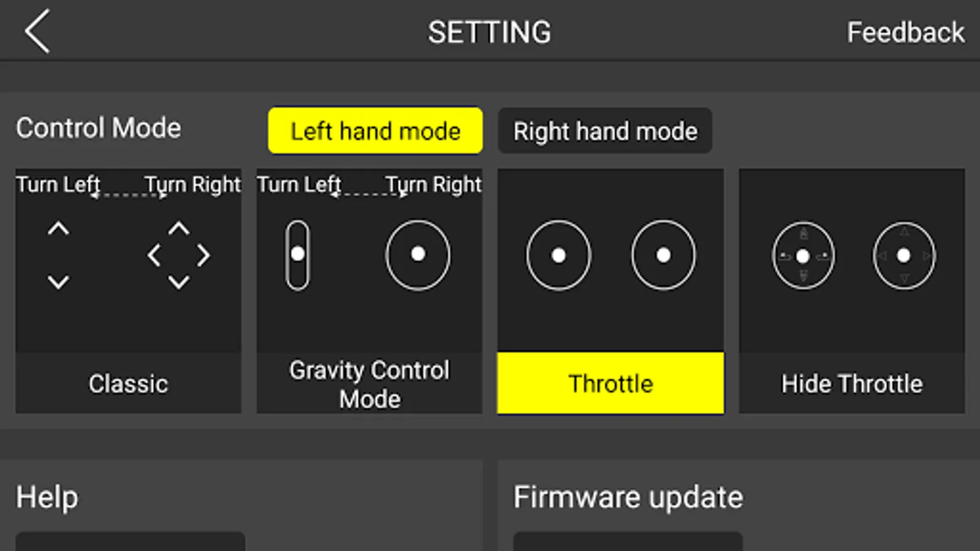
Task: Click the left joystick icon in Hide Throttle preview
Action: tap(804, 256)
